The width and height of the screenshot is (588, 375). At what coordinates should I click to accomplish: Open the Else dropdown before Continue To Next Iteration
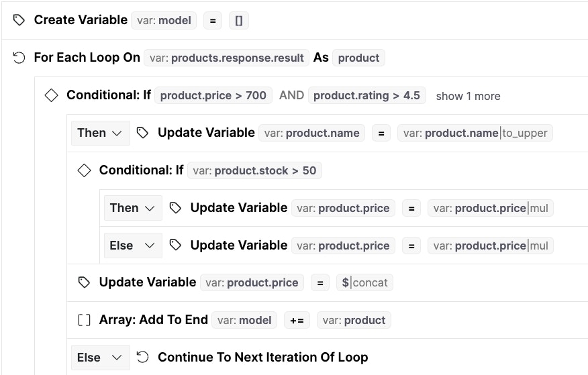click(x=99, y=358)
